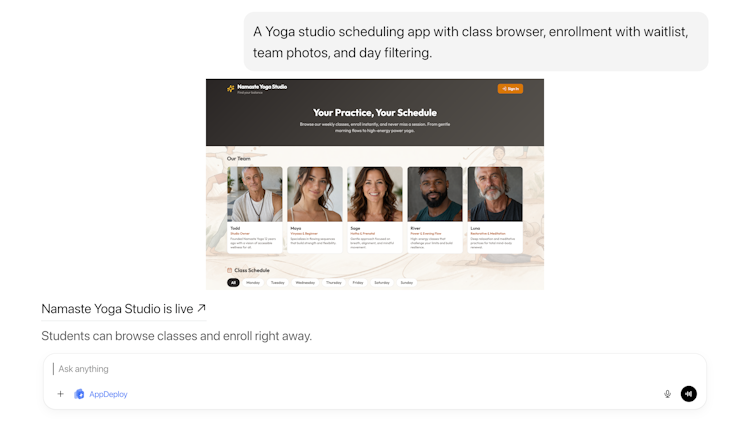Click the plus attachment icon
The height and width of the screenshot is (422, 750).
60,394
